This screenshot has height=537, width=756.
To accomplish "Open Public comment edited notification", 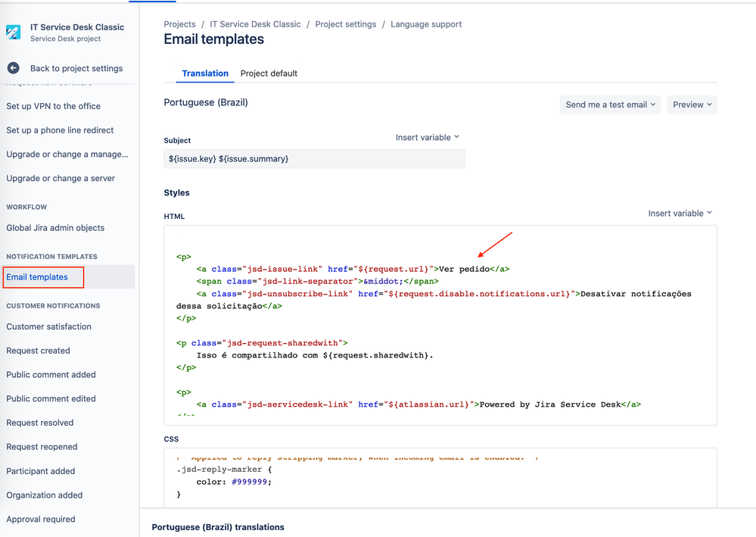I will [x=51, y=399].
